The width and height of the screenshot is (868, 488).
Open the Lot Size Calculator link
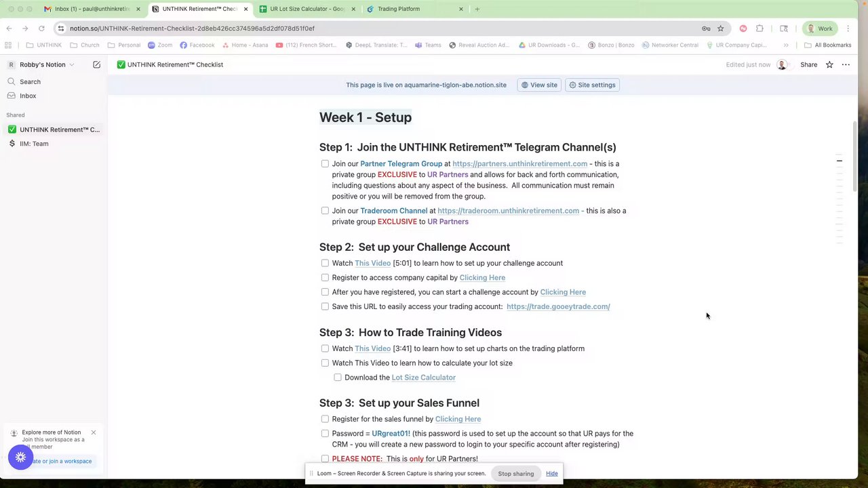point(423,378)
